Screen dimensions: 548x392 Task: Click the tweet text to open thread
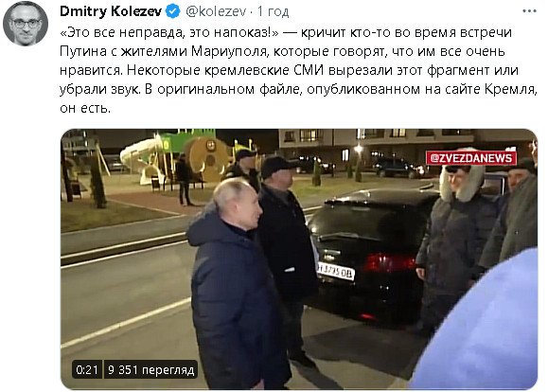[x=298, y=70]
